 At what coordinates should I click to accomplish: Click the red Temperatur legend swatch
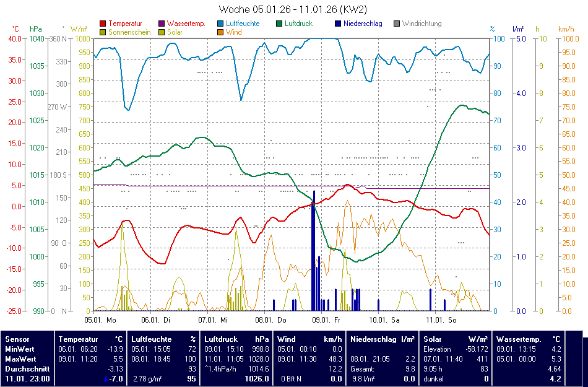coord(103,24)
